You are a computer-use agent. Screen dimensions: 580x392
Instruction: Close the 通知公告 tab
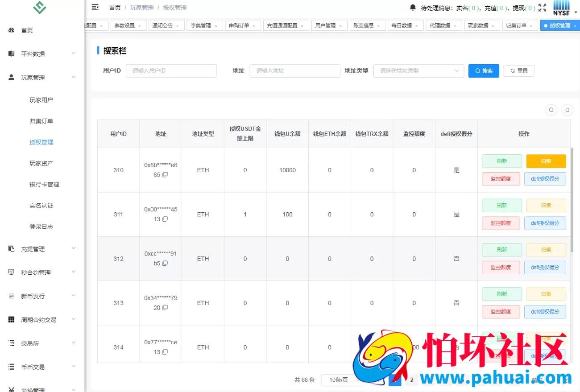(177, 26)
